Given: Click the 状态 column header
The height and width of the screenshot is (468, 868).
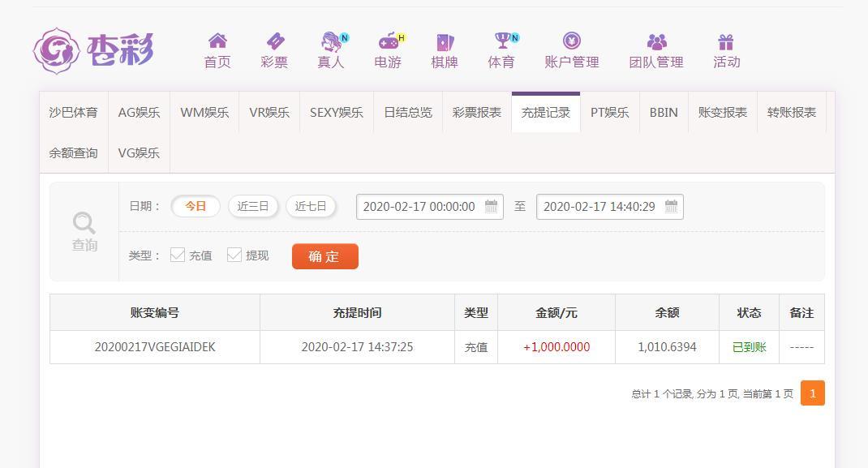Looking at the screenshot, I should 749,312.
